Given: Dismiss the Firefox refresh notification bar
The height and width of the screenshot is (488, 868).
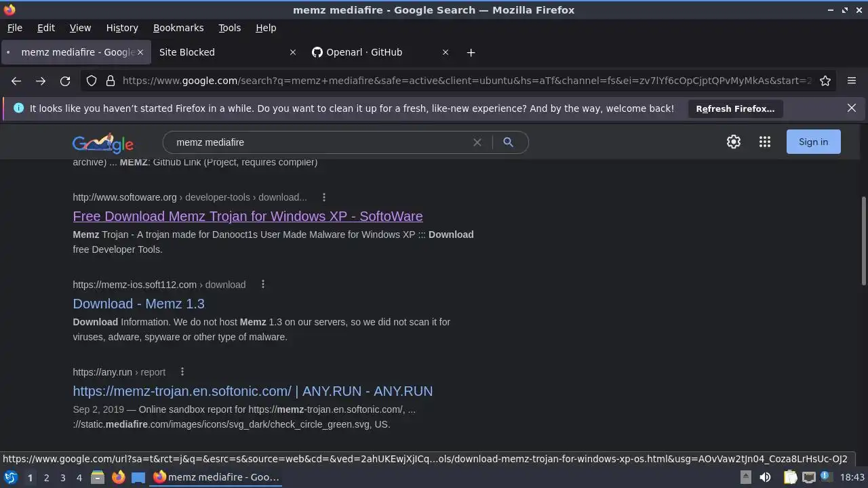Looking at the screenshot, I should [x=852, y=108].
